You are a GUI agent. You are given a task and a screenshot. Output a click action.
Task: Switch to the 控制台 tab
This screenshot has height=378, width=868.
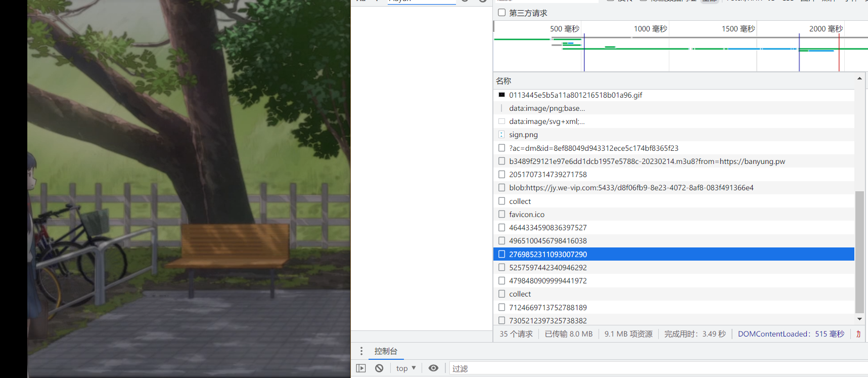(386, 351)
